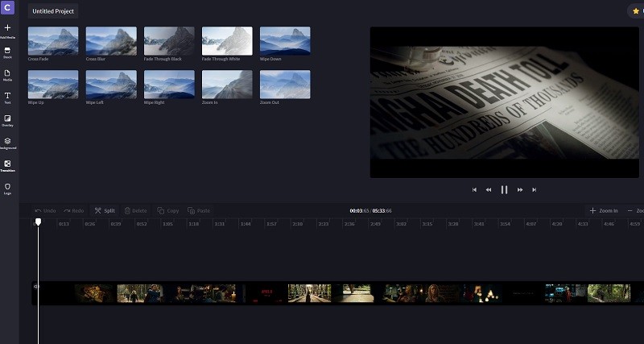Click the timeline ruler at 1:05
This screenshot has height=344, width=644.
click(167, 224)
